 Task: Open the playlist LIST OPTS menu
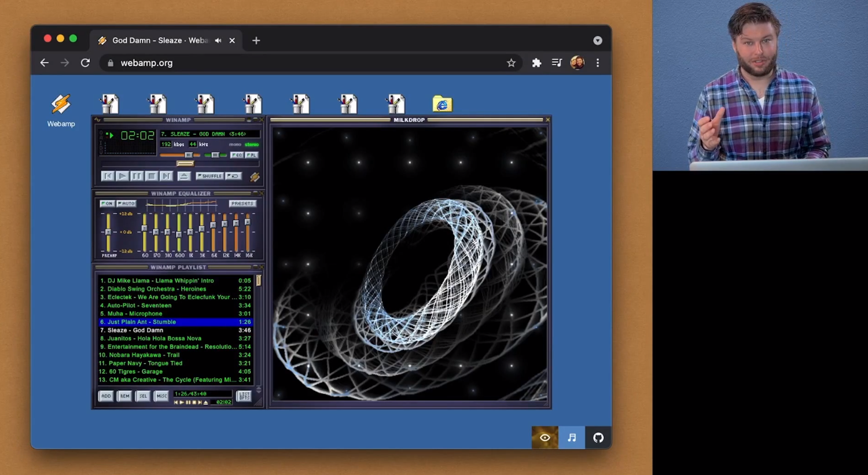(244, 396)
